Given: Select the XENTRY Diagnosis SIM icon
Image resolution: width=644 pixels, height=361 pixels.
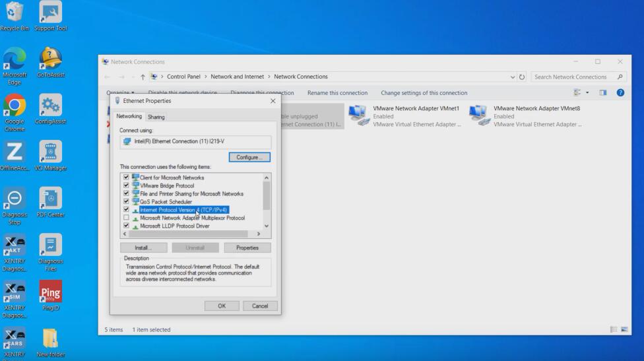Looking at the screenshot, I should (x=15, y=299).
